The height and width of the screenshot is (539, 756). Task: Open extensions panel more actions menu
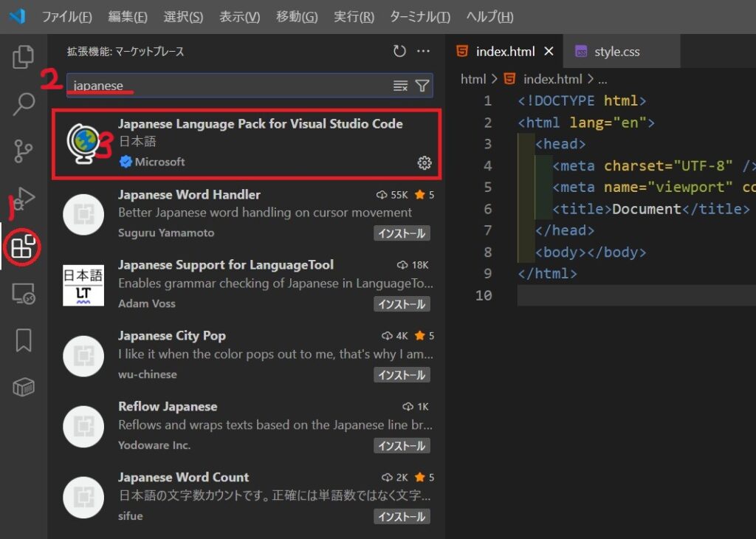click(423, 51)
